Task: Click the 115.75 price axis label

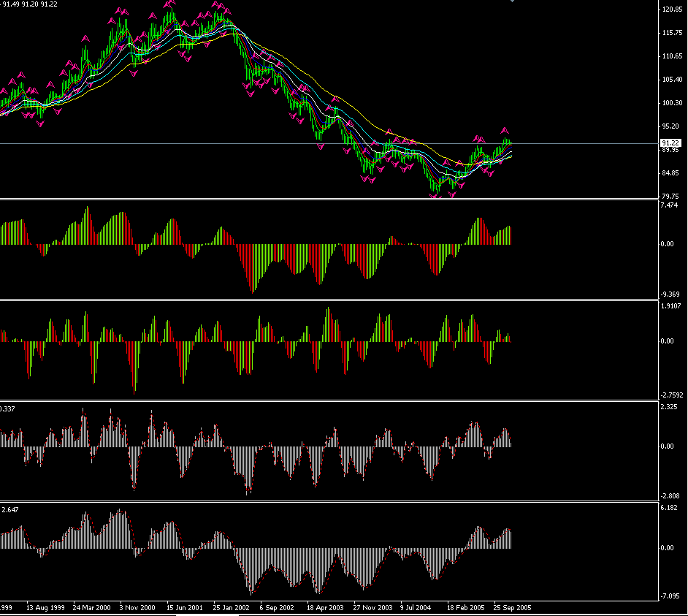Action: tap(672, 33)
